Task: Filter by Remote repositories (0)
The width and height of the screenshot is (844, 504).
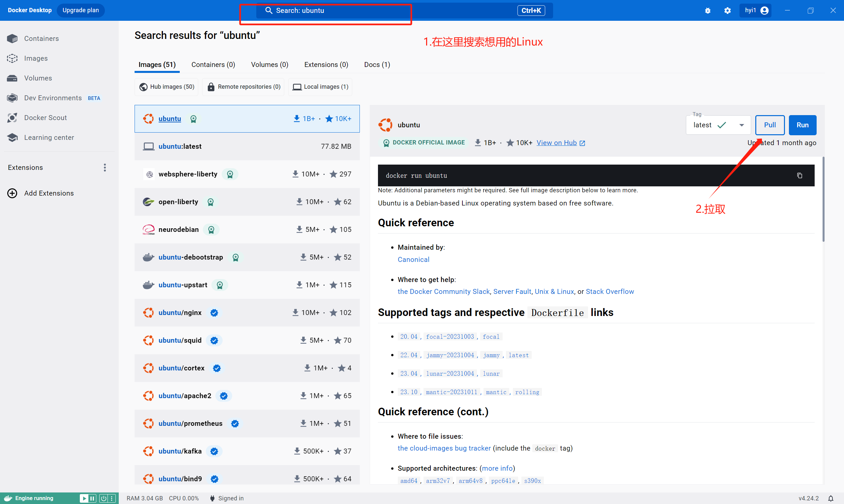Action: pyautogui.click(x=243, y=87)
